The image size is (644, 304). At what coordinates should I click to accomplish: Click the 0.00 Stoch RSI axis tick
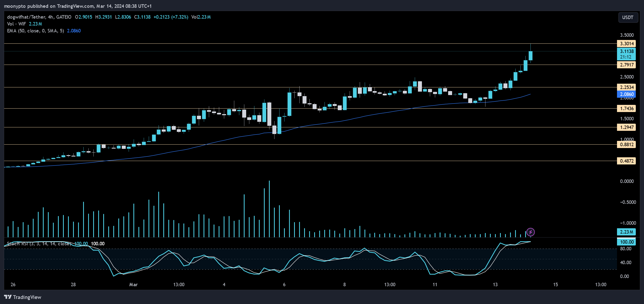(x=625, y=276)
